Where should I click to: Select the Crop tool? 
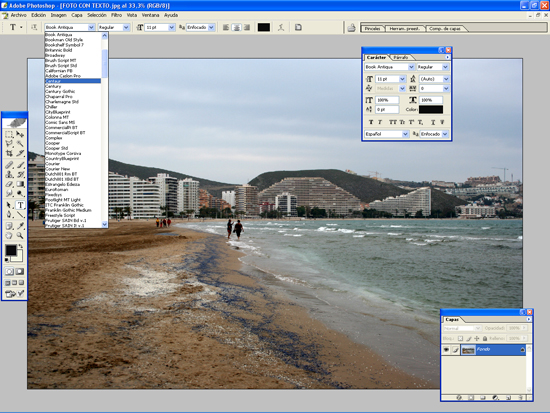coord(9,153)
